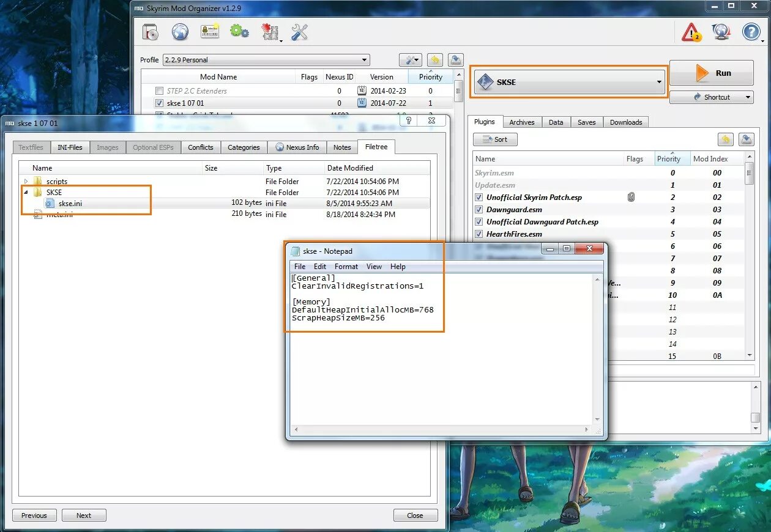The width and height of the screenshot is (771, 532).
Task: Open the Nexus Info tab
Action: pyautogui.click(x=297, y=147)
